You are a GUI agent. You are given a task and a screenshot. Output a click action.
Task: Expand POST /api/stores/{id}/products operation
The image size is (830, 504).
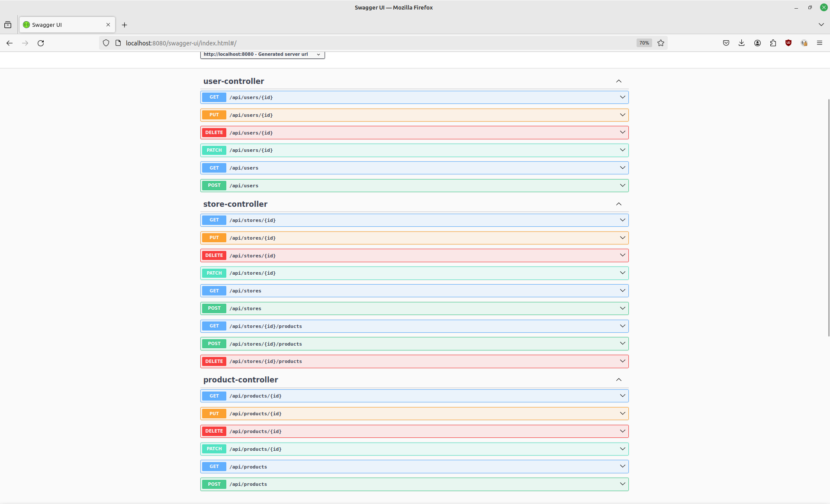415,344
